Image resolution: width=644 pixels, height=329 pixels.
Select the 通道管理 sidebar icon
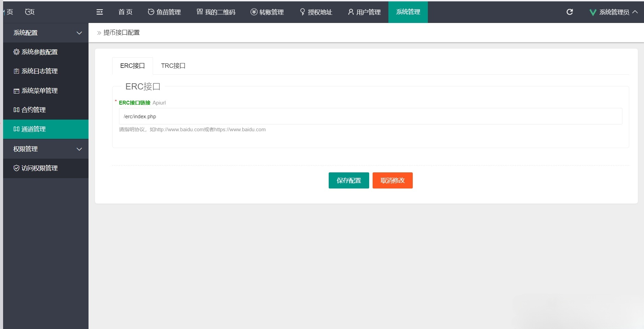[x=16, y=129]
